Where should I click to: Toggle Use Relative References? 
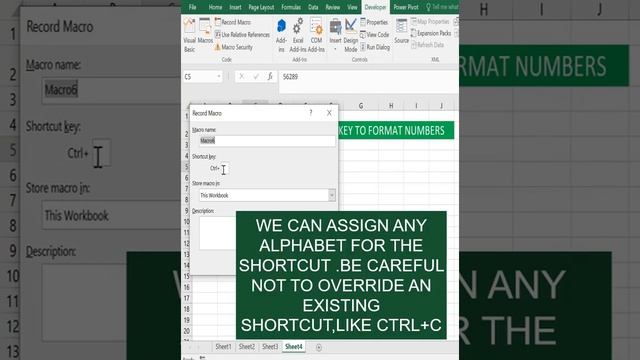[242, 35]
